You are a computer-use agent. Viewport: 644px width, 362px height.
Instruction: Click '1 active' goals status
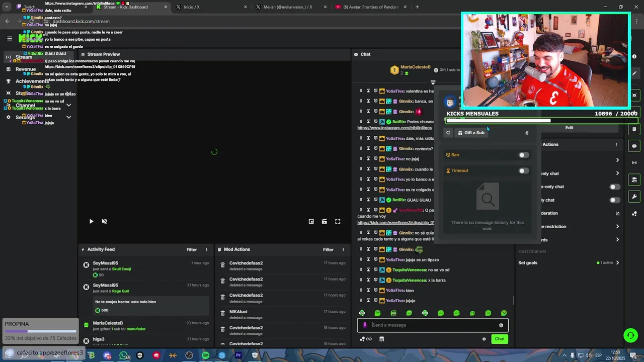[x=605, y=262]
